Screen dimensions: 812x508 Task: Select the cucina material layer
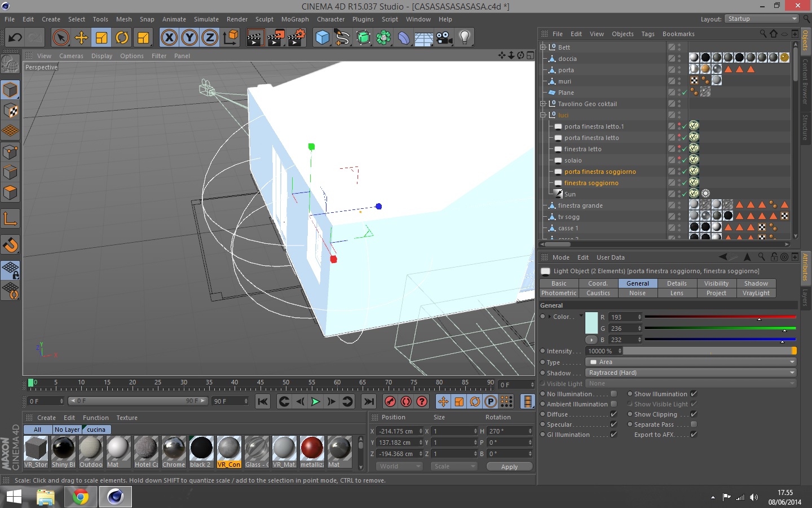click(x=96, y=430)
